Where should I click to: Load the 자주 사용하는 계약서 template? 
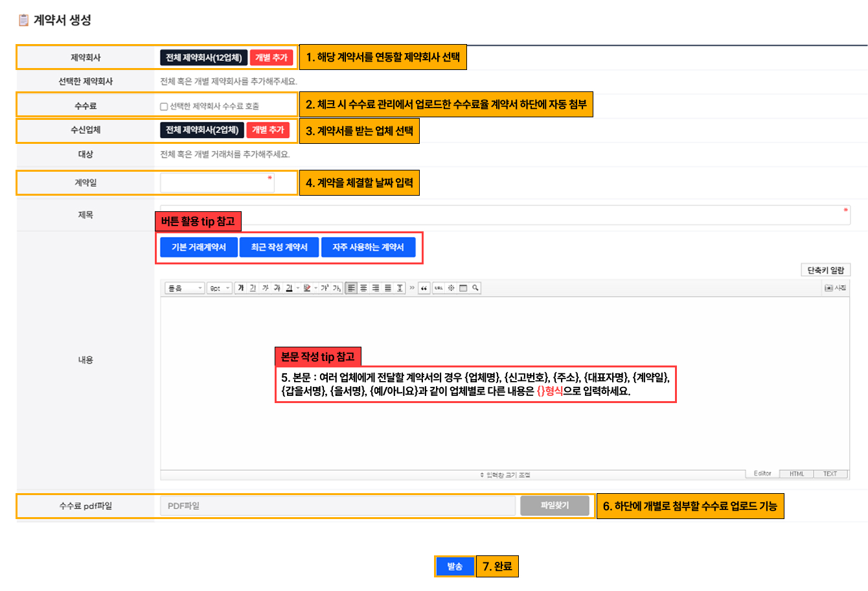(x=368, y=247)
